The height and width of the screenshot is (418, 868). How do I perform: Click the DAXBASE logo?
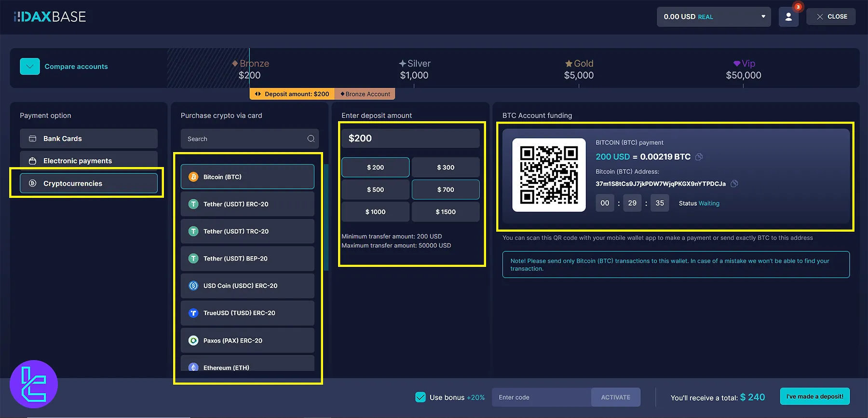[50, 17]
